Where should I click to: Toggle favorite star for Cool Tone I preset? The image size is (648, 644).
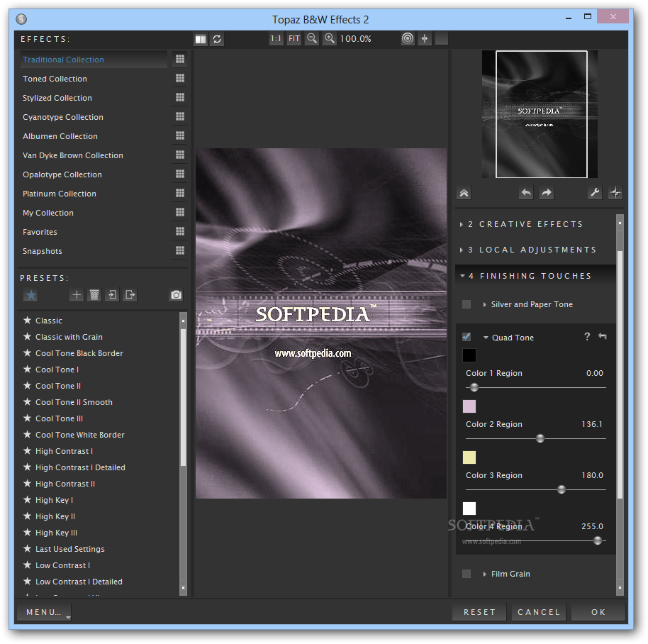(27, 369)
